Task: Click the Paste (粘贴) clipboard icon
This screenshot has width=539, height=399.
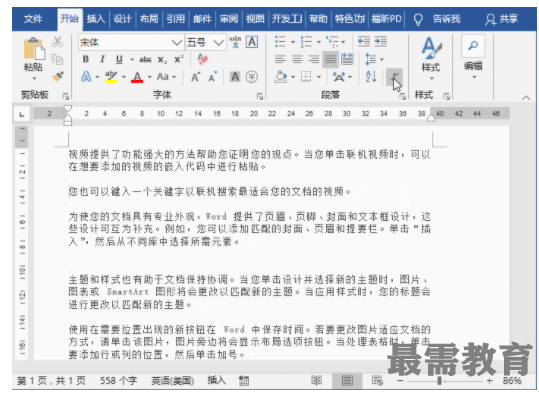Action: click(34, 49)
